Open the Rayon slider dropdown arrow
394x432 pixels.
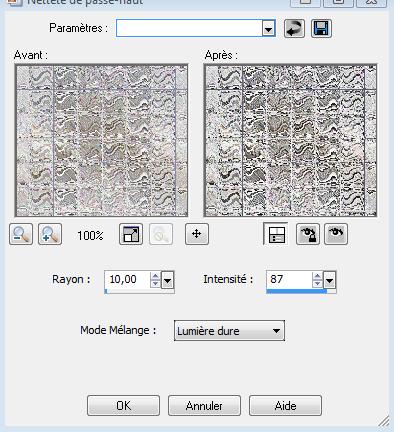(x=168, y=280)
